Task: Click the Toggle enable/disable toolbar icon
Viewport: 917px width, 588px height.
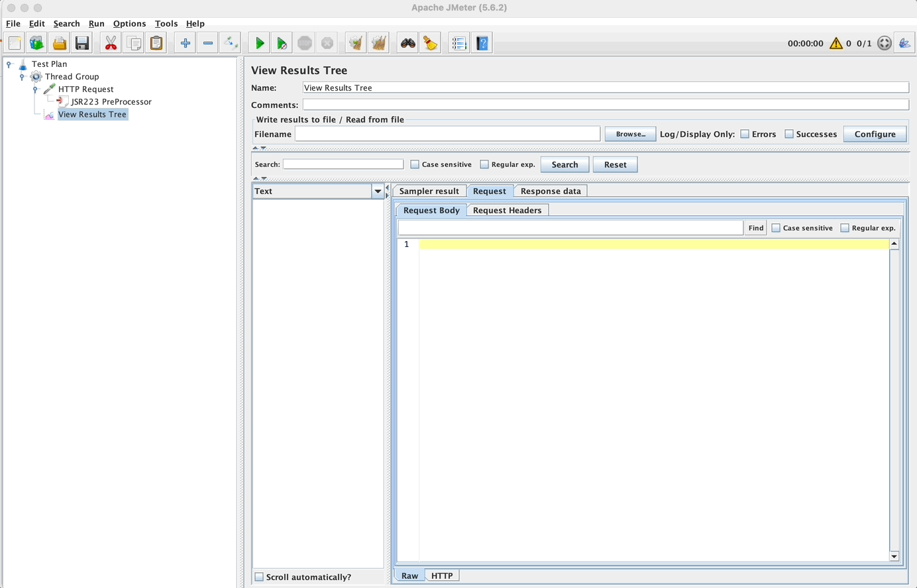Action: point(231,44)
